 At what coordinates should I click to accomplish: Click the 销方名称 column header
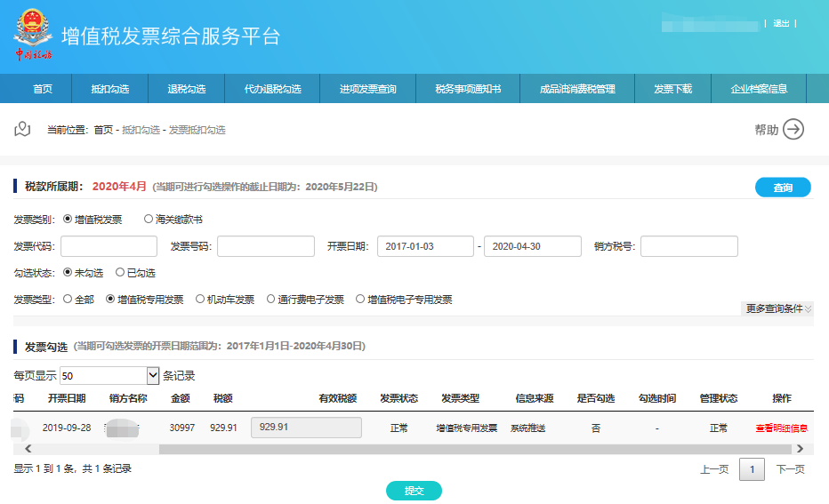pos(128,398)
